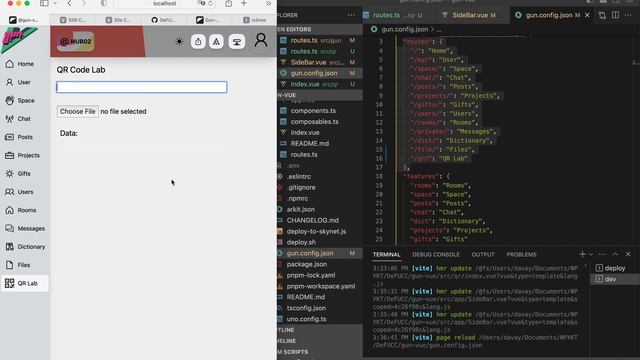Viewport: 640px width, 360px height.
Task: Expand the NPM Scripts section
Action: pos(320,352)
